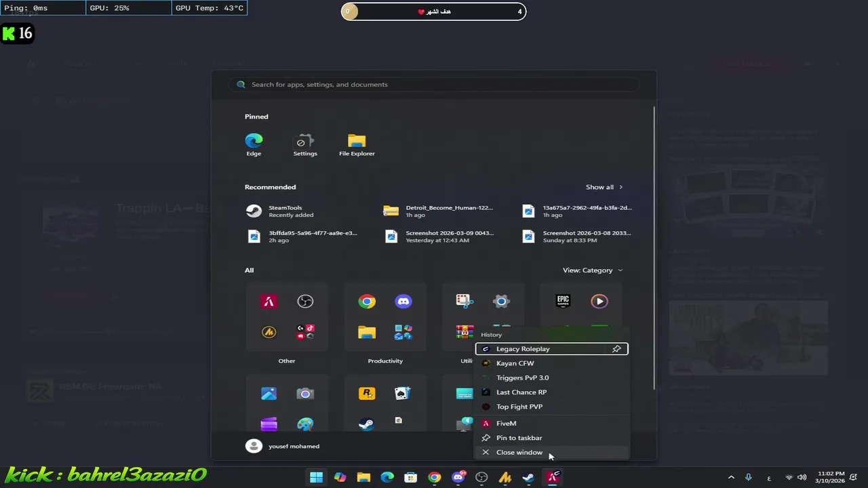Select Kayan CFW from History list
The image size is (868, 488).
coord(551,363)
